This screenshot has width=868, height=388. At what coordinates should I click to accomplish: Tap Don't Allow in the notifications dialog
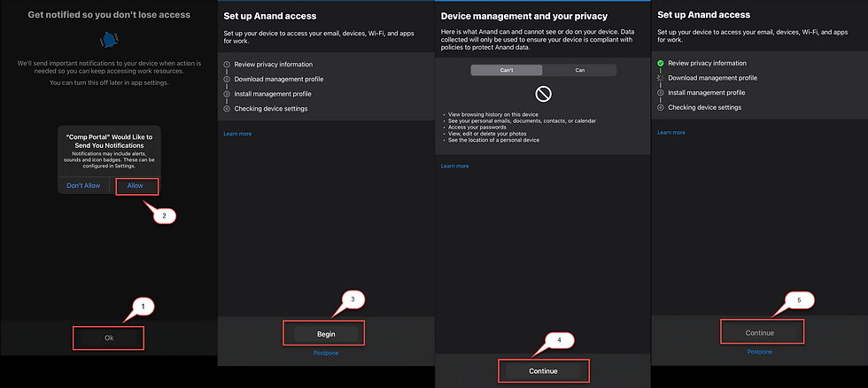[x=84, y=185]
